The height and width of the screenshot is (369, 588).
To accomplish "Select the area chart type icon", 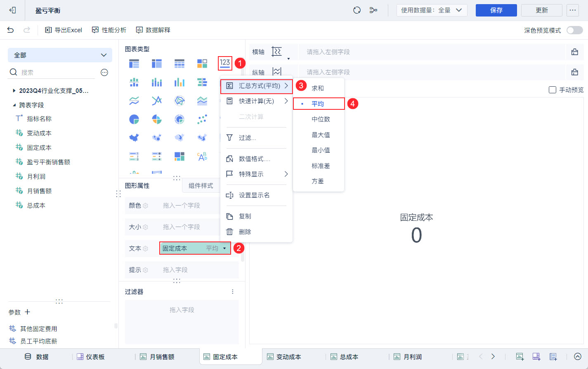I will [x=202, y=101].
